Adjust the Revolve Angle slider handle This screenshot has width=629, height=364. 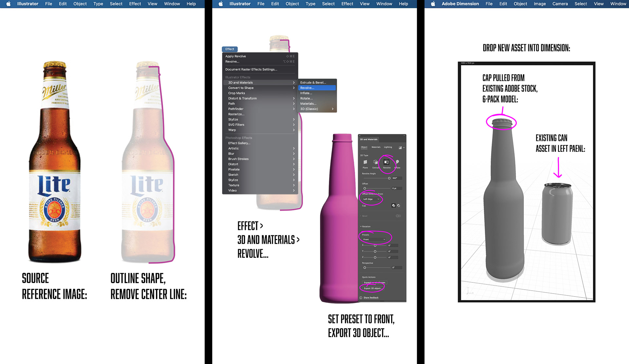(x=389, y=178)
